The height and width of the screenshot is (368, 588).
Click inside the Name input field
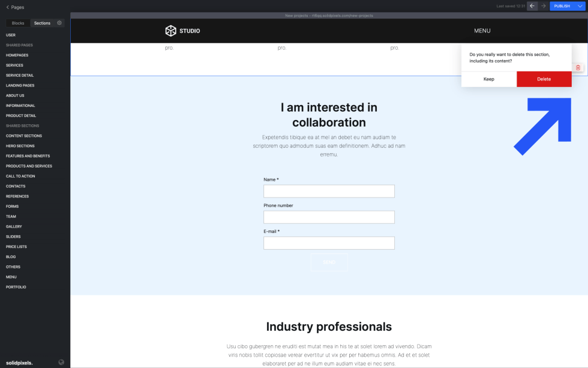(329, 191)
